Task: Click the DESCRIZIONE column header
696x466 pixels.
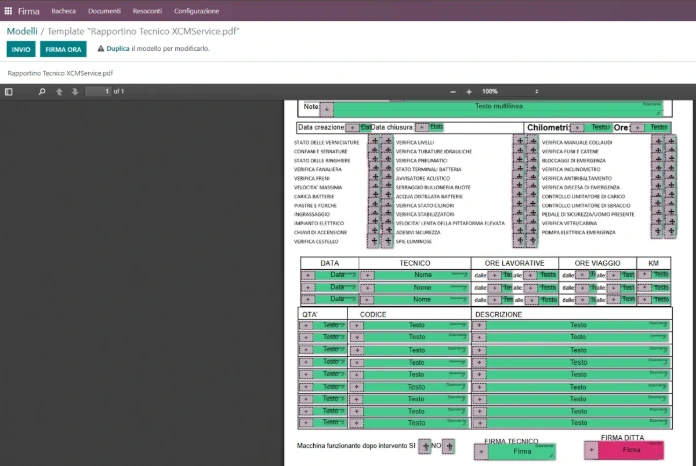Action: click(x=498, y=314)
